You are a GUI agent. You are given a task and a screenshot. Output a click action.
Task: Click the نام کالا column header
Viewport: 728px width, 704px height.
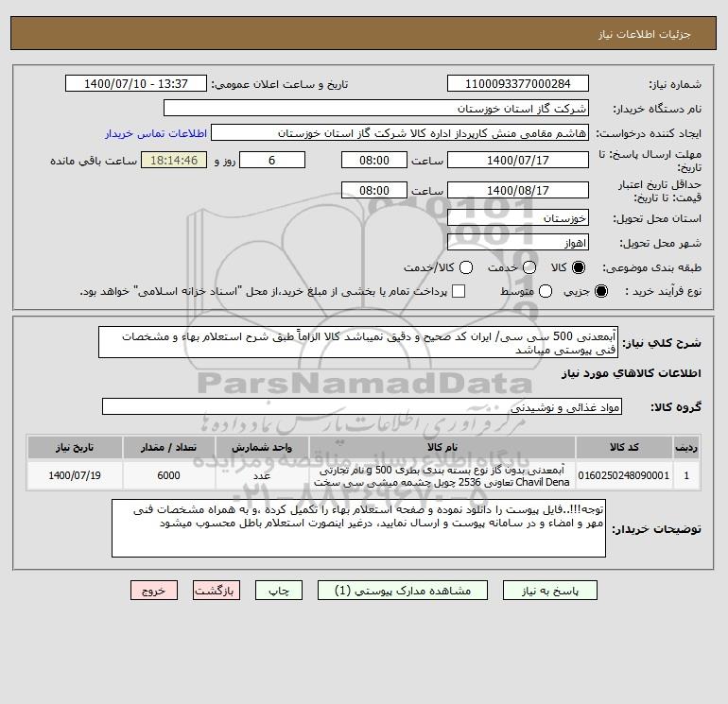442,447
